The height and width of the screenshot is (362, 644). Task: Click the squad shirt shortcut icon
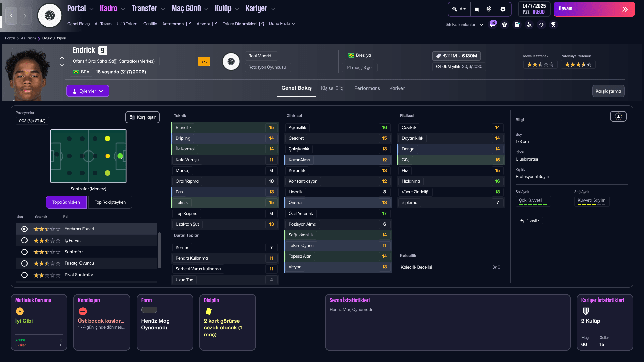coord(504,25)
